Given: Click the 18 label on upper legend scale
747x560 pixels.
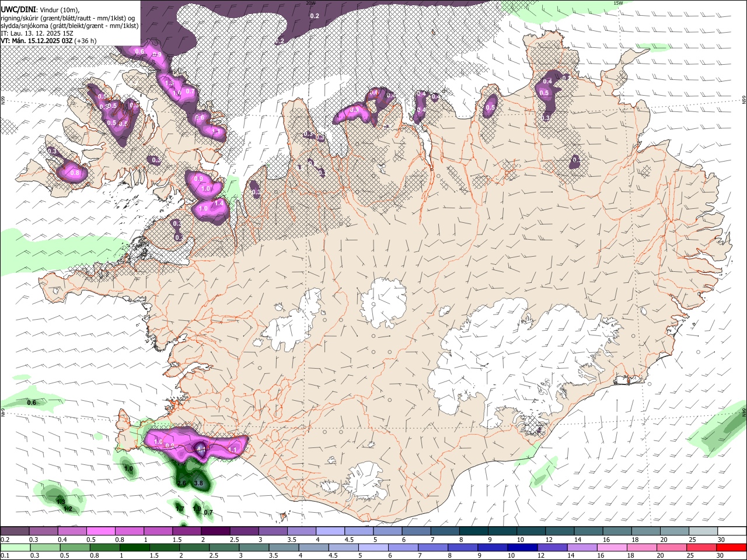Looking at the screenshot, I should [x=634, y=540].
